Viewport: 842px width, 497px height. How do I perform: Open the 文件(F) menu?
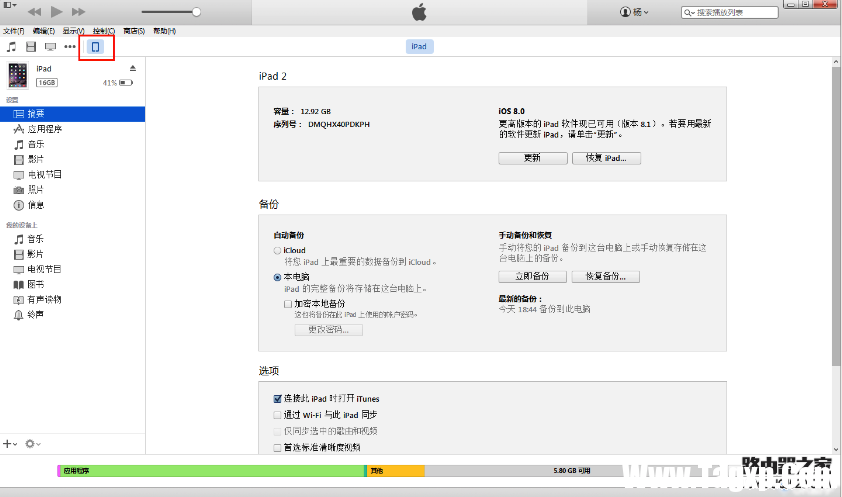point(13,31)
